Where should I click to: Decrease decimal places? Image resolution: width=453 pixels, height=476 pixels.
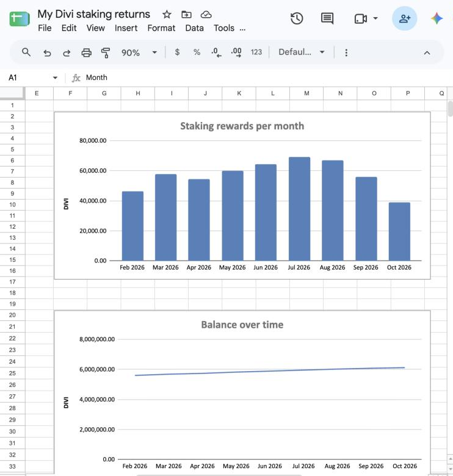pyautogui.click(x=216, y=52)
